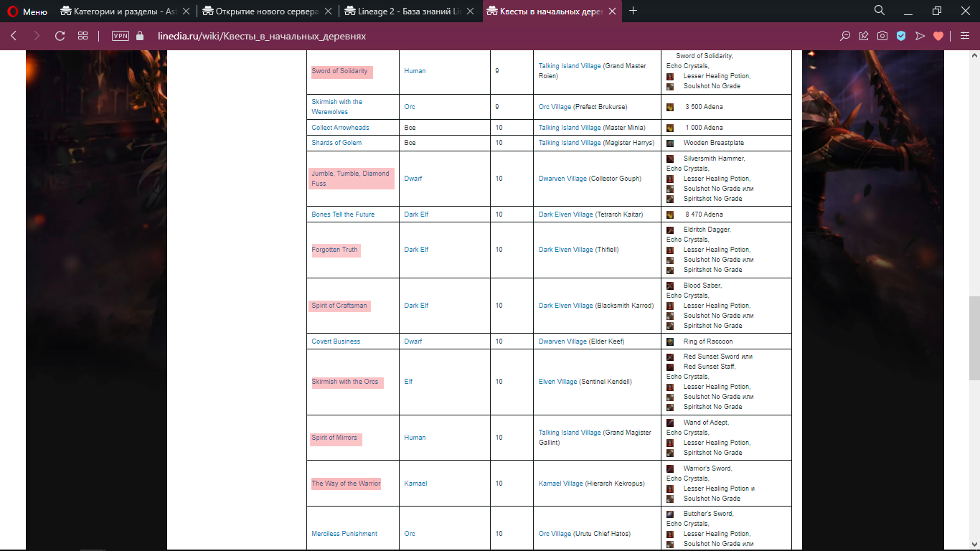980x551 pixels.
Task: Click the Adena icon beside 8 470 Adena
Action: click(670, 215)
